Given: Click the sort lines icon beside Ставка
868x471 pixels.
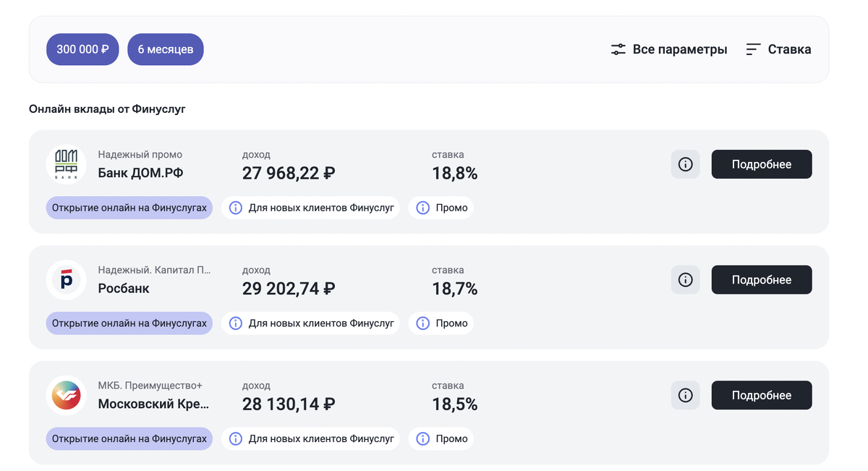Looking at the screenshot, I should pos(753,49).
